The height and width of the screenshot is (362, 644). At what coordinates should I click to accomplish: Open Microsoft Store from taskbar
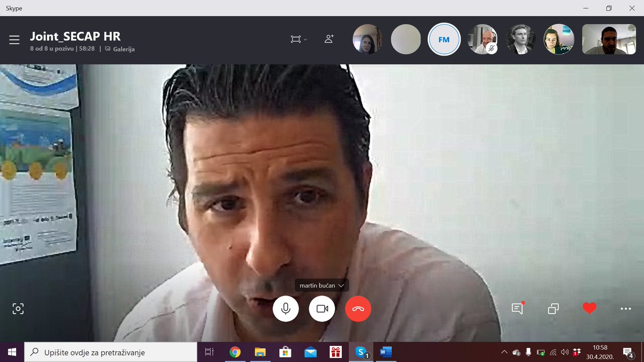pyautogui.click(x=286, y=352)
